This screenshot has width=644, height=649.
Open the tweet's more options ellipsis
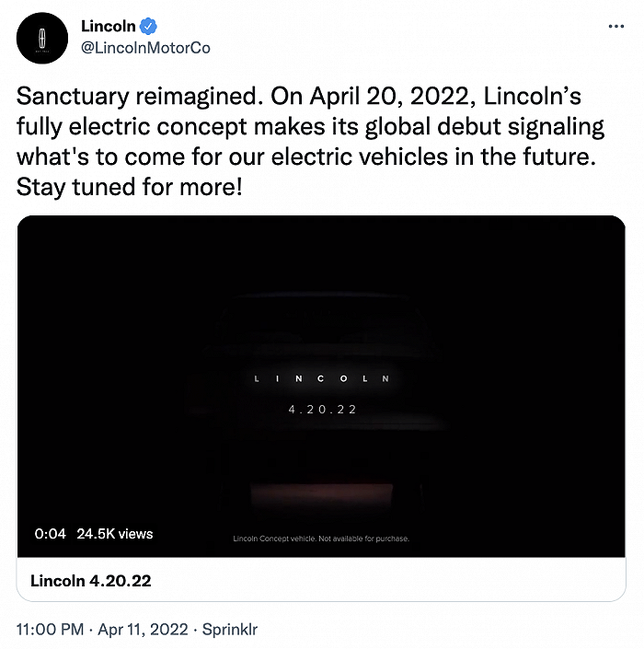click(615, 26)
